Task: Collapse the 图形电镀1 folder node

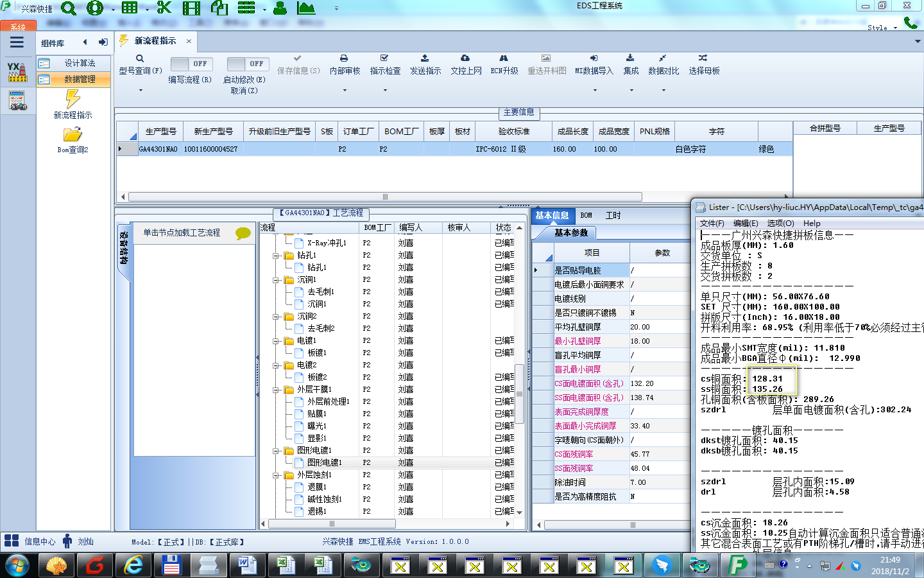Action: pos(277,450)
